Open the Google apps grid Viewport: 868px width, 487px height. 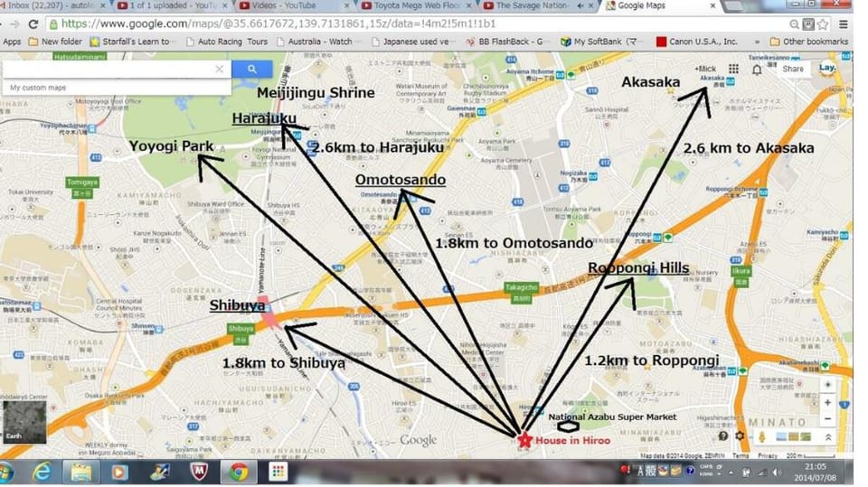tap(733, 69)
